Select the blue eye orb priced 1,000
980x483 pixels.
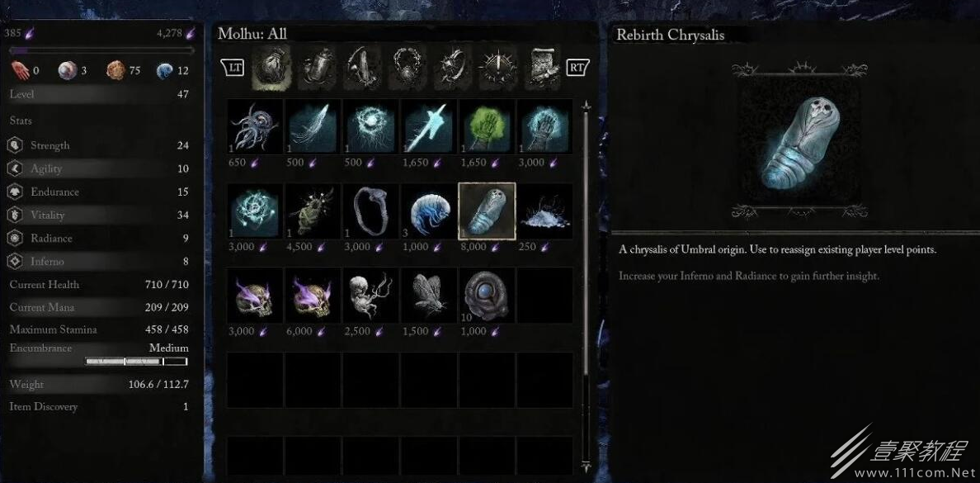coord(487,296)
